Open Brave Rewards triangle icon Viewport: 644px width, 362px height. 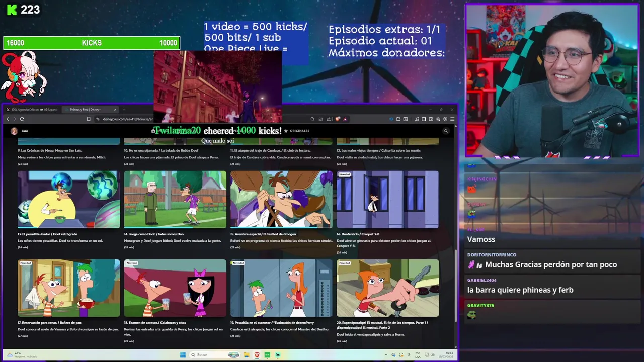(x=345, y=119)
